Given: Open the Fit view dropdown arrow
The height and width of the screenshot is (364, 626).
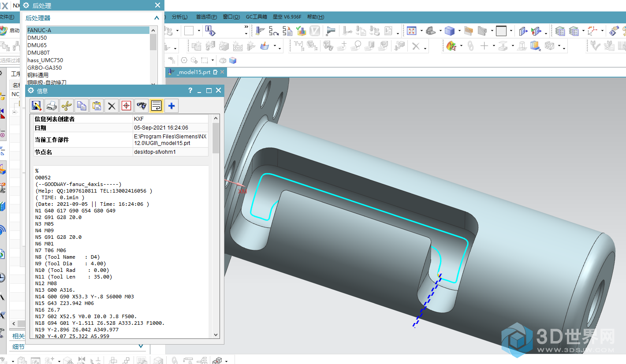Looking at the screenshot, I should [421, 31].
